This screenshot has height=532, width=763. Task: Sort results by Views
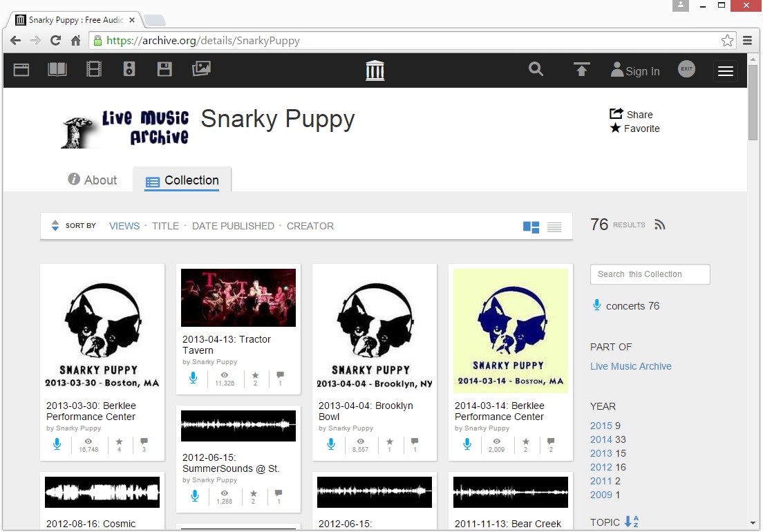(124, 226)
